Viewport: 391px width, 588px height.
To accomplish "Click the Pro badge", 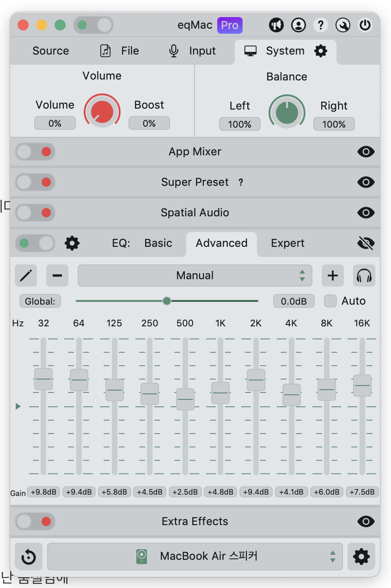I will click(230, 25).
